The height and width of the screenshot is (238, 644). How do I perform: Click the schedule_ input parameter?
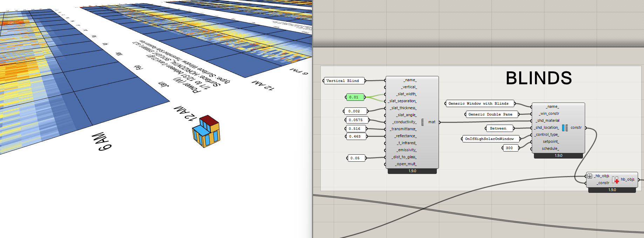(x=550, y=149)
